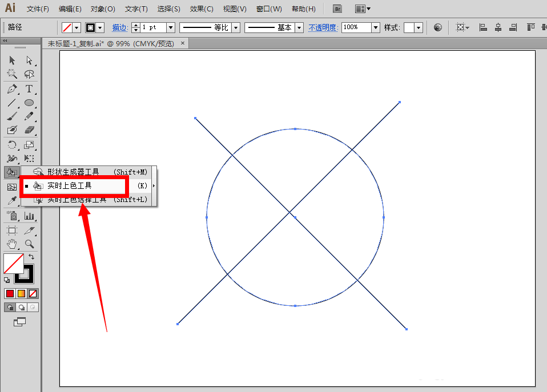Open the 编辑(E) menu
The width and height of the screenshot is (547, 392).
(x=70, y=9)
